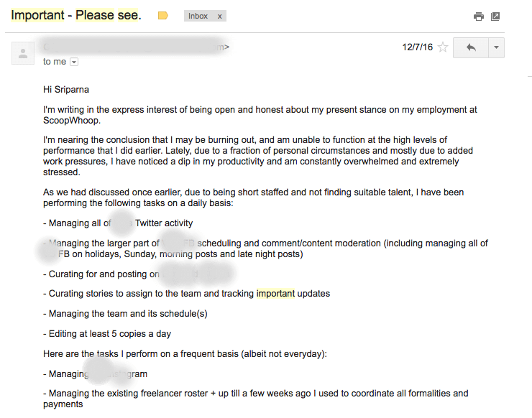532x418 pixels.
Task: Click the subject 'Important - Please see.'
Action: tap(76, 15)
